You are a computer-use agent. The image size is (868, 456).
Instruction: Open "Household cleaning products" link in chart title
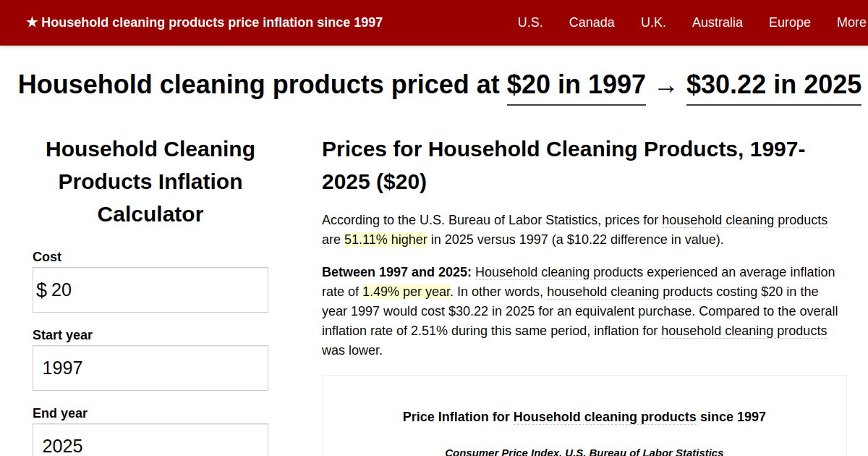[604, 417]
